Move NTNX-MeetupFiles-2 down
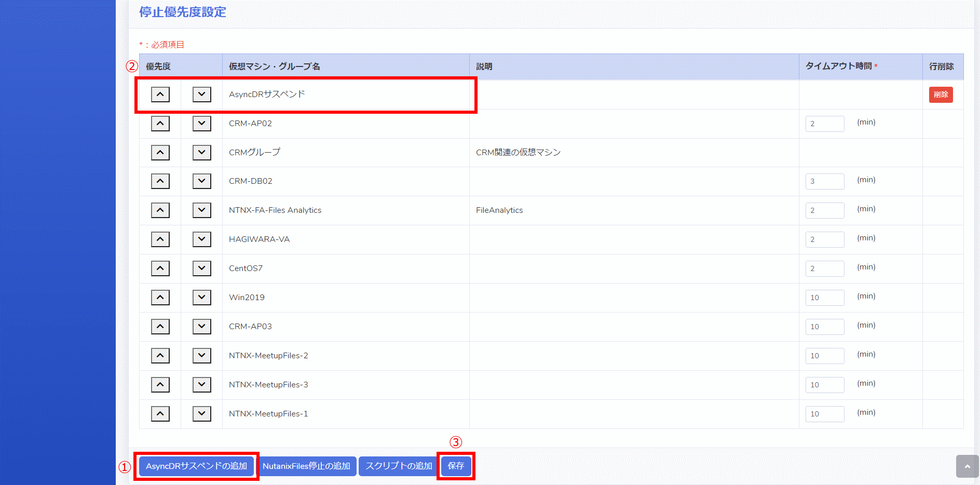The image size is (980, 485). (201, 356)
